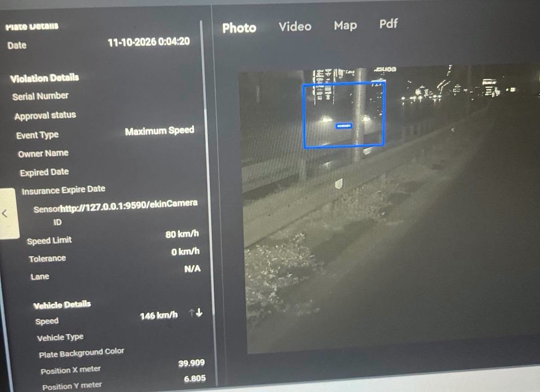The image size is (540, 392).
Task: Select the 146 km/h speed value
Action: click(158, 316)
